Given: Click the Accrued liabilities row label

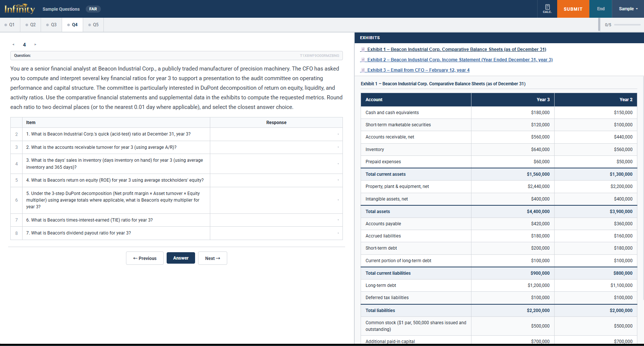Looking at the screenshot, I should tap(383, 236).
